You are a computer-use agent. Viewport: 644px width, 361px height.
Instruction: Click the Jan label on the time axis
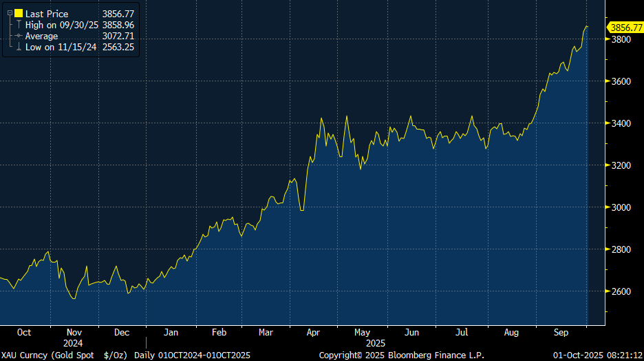[171, 332]
